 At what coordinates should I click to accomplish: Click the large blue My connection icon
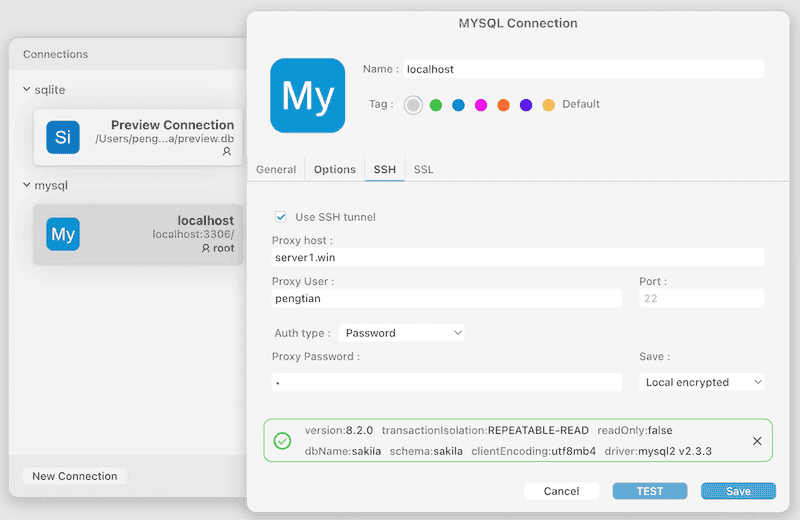308,95
